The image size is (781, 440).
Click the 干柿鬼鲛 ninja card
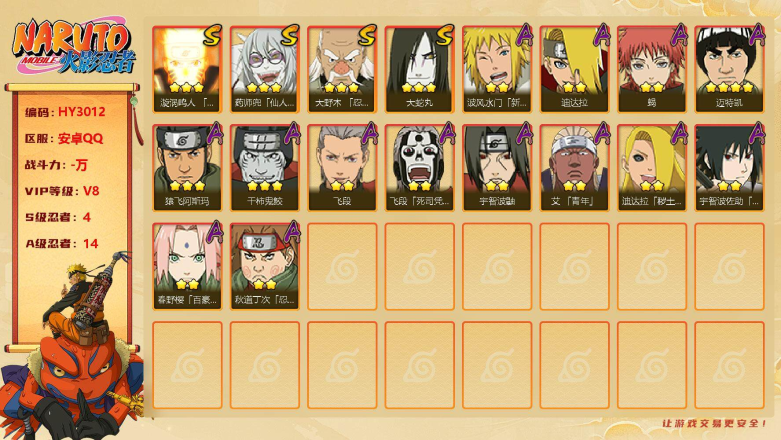point(264,167)
